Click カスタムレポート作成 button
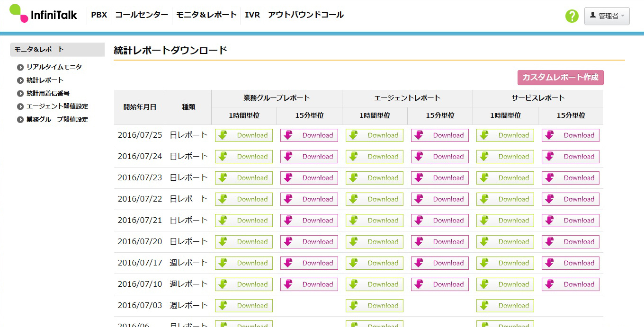 click(x=560, y=77)
